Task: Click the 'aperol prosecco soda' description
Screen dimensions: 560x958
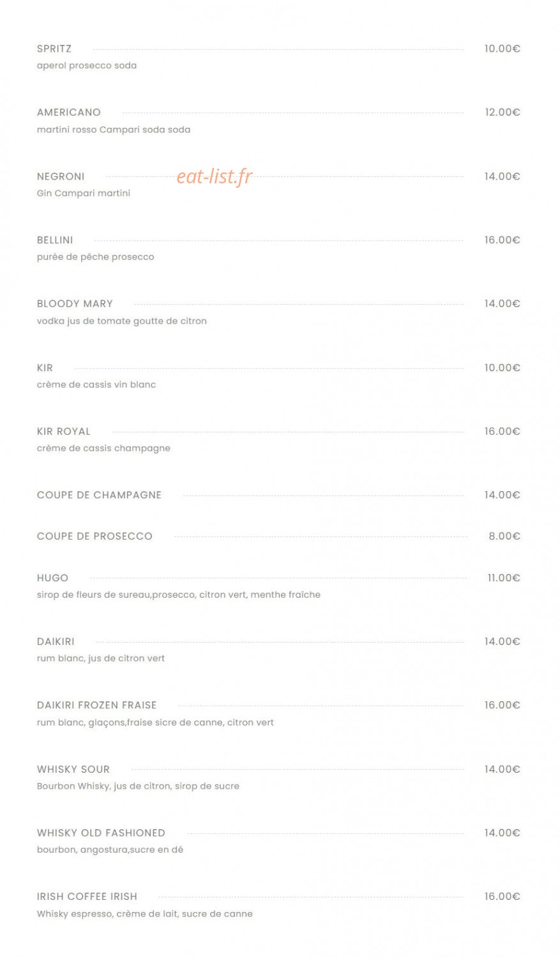Action: tap(87, 66)
